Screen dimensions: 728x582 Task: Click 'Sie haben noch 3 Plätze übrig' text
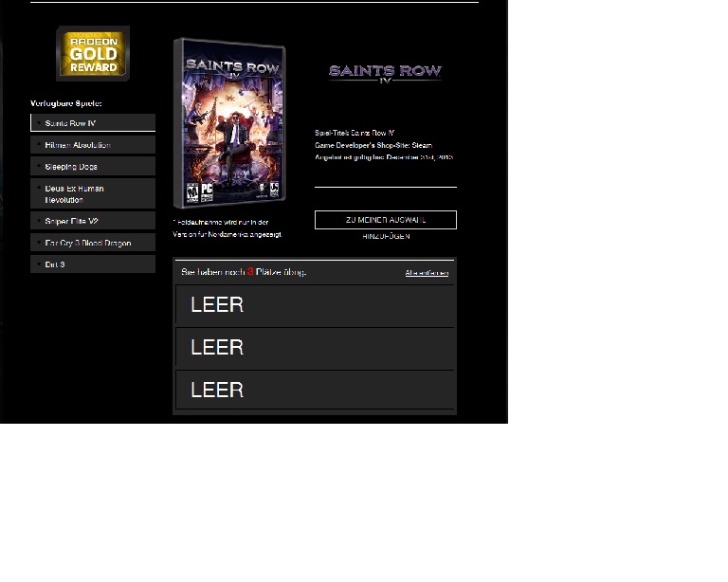244,272
